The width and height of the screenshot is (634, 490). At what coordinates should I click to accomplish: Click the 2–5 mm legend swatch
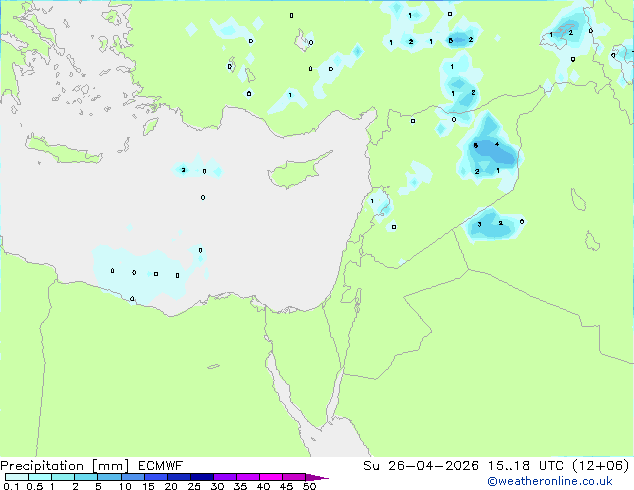pos(86,477)
